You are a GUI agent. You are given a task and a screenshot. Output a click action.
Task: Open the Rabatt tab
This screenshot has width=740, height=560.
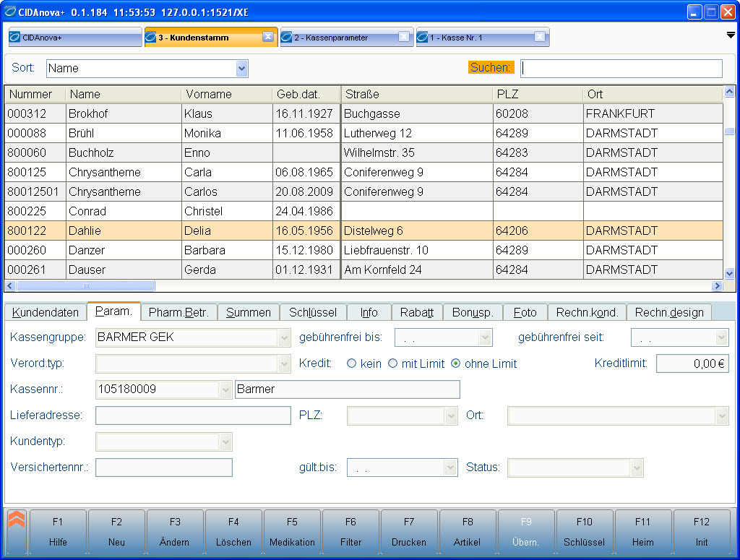pyautogui.click(x=417, y=312)
